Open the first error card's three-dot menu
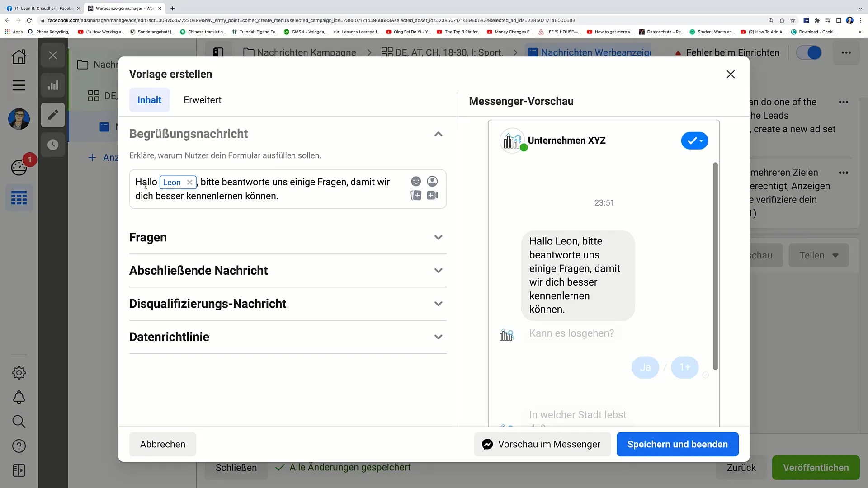This screenshot has height=488, width=868. (844, 102)
